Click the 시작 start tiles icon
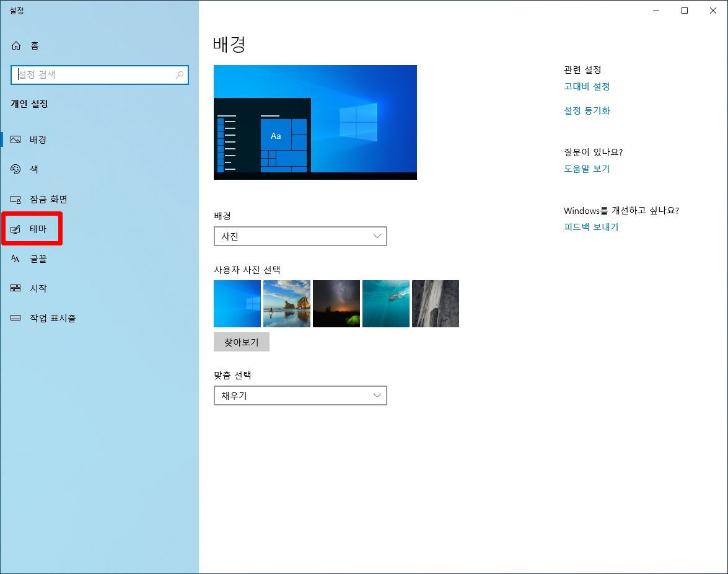The image size is (728, 574). point(15,288)
